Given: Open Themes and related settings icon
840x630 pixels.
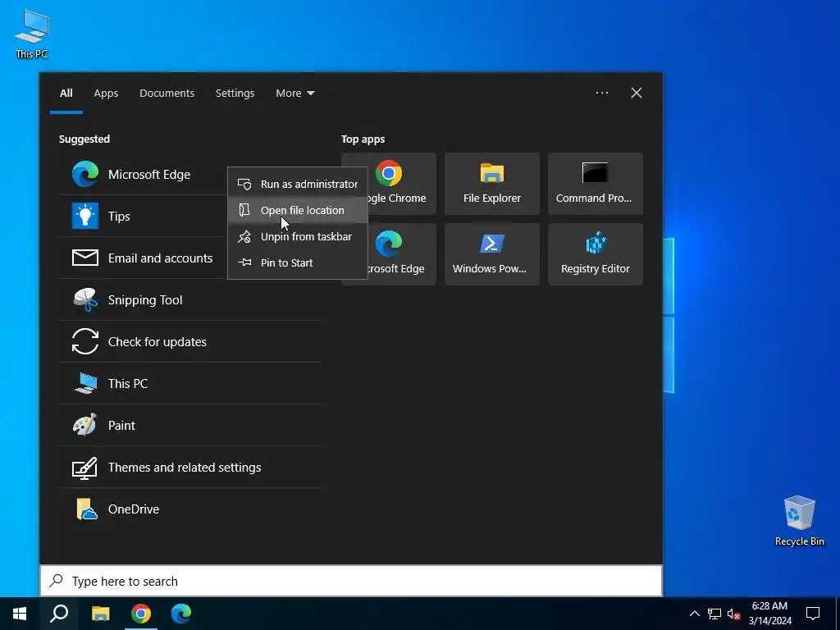Looking at the screenshot, I should pos(84,468).
